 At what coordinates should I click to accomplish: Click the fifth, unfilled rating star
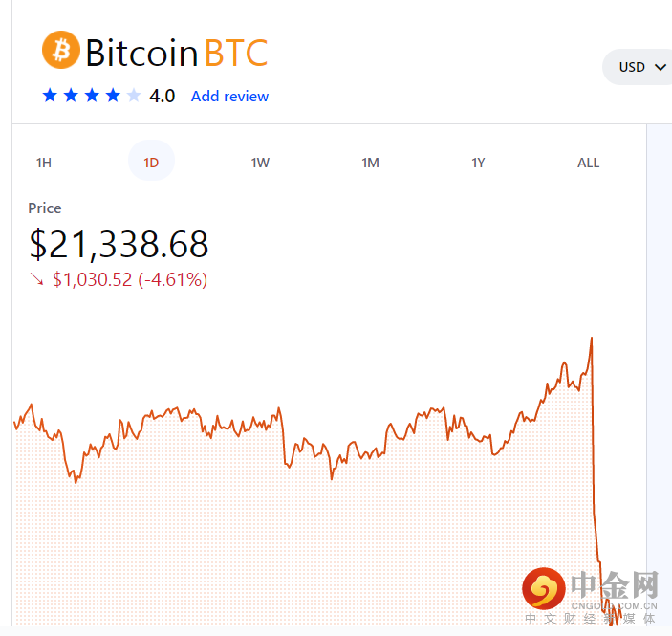click(134, 96)
